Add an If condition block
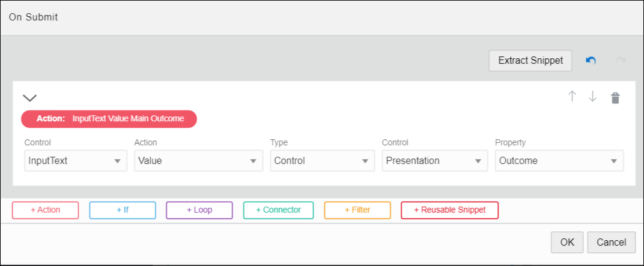 123,210
